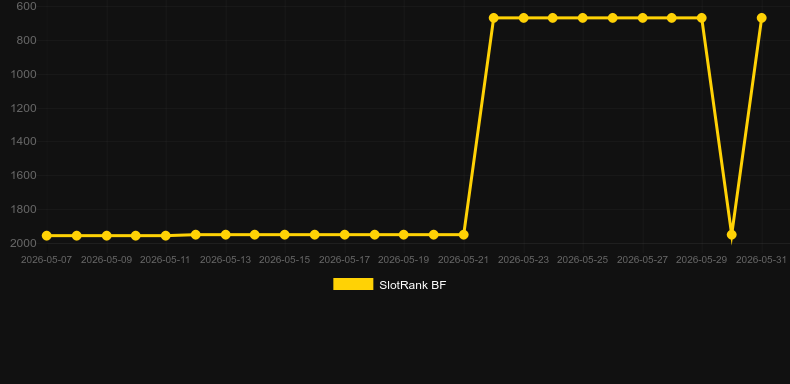Select the data point at 2026-05-29
The height and width of the screenshot is (384, 790).
[702, 18]
